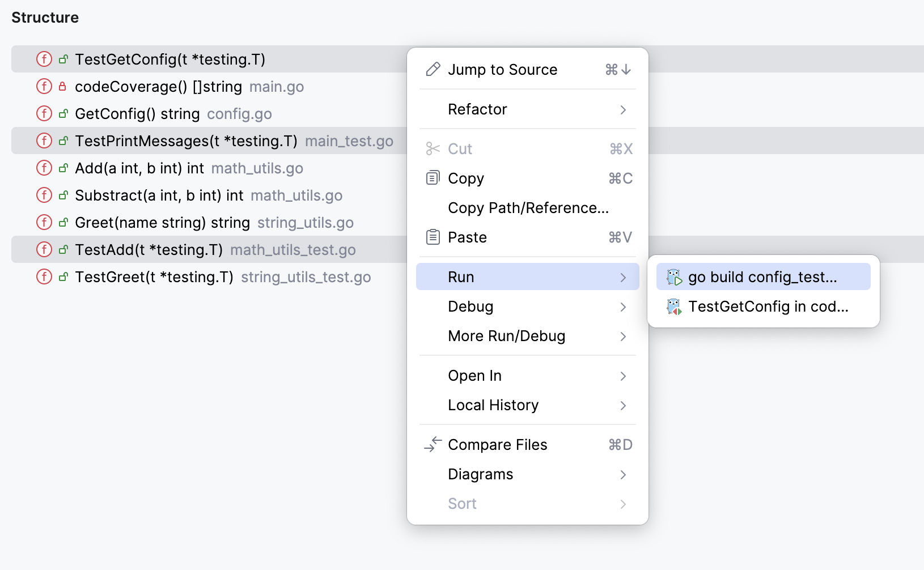Click the gopher test icon beside TestGetConfig in cod

[674, 307]
